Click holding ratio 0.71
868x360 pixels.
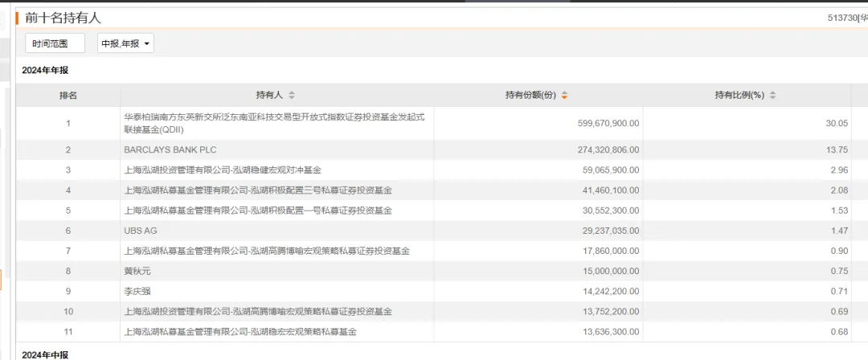839,292
